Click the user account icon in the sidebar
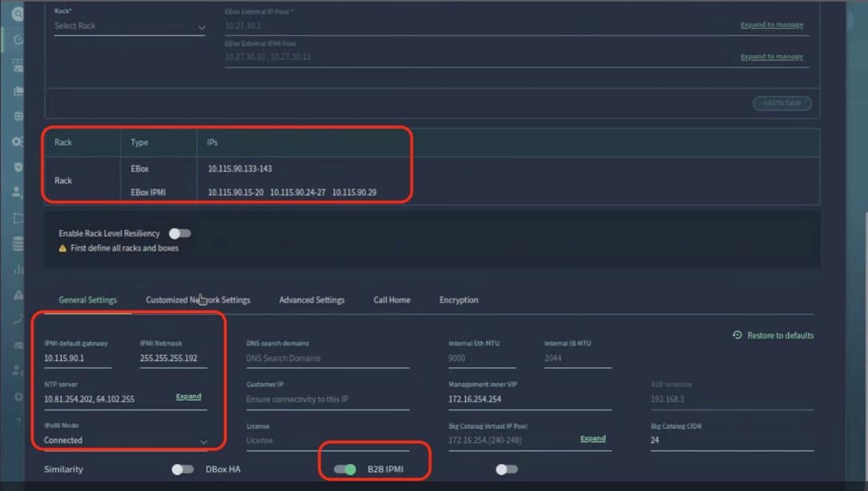Image resolution: width=868 pixels, height=491 pixels. (18, 192)
